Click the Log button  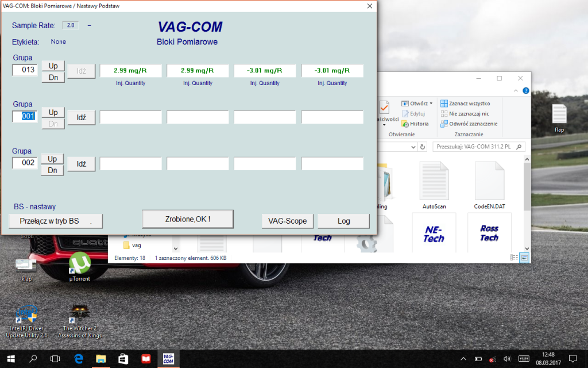pyautogui.click(x=343, y=221)
